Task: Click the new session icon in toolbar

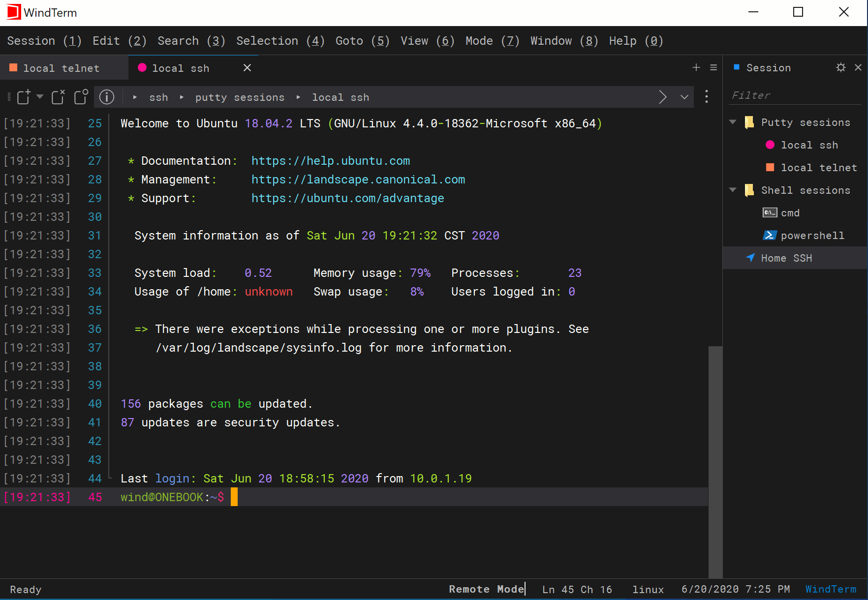Action: click(x=24, y=97)
